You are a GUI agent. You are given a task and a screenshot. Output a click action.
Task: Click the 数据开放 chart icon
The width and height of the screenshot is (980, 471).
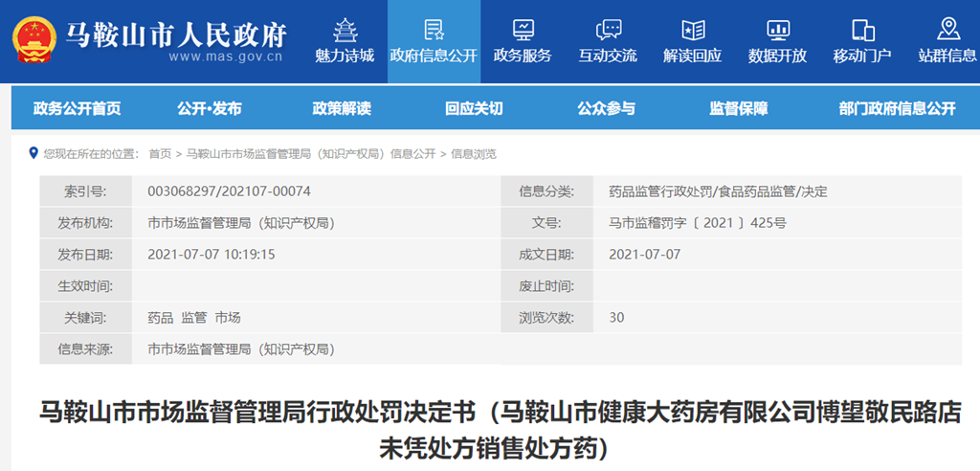[x=778, y=30]
